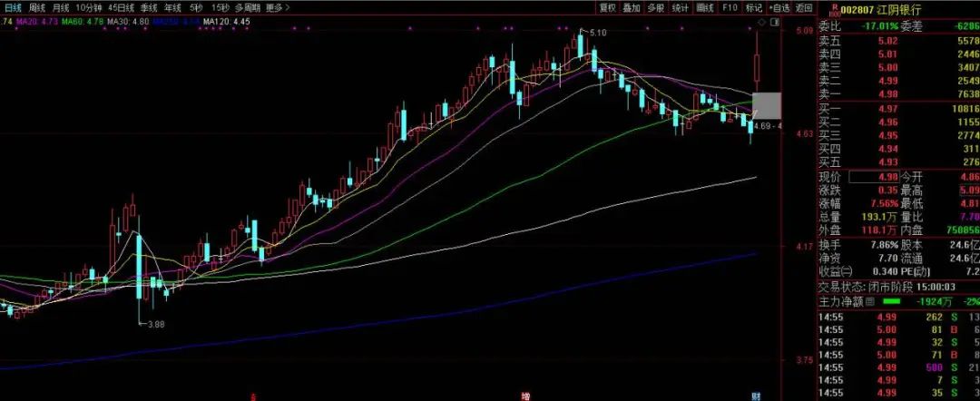Click the 增 marker on the timeline
980x401 pixels.
pyautogui.click(x=524, y=396)
